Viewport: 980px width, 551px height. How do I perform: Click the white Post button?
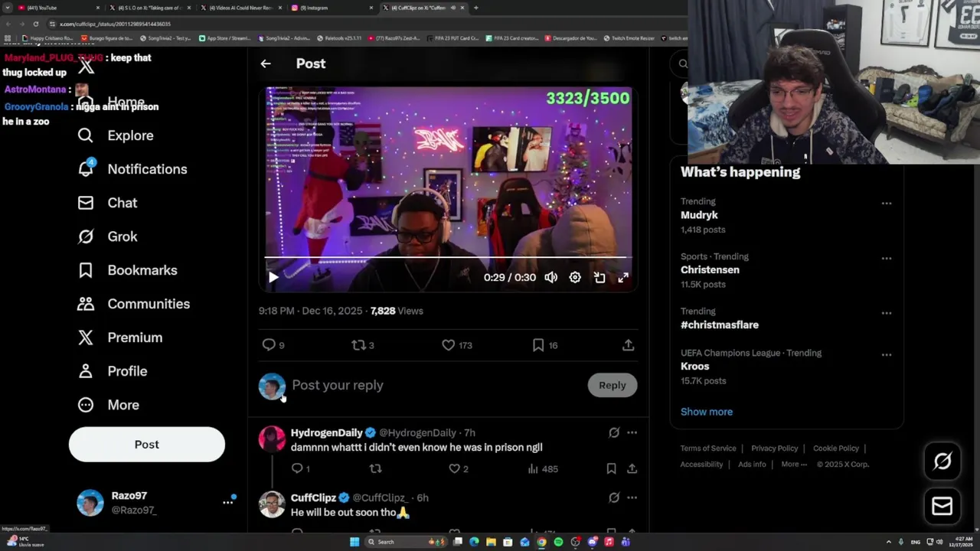(x=147, y=445)
